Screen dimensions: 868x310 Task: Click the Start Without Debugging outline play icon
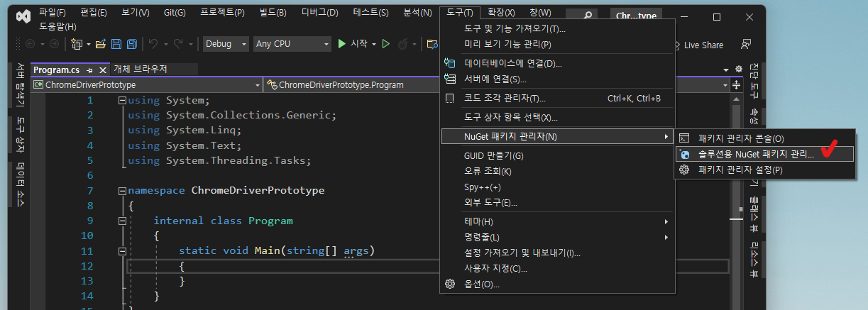point(386,44)
